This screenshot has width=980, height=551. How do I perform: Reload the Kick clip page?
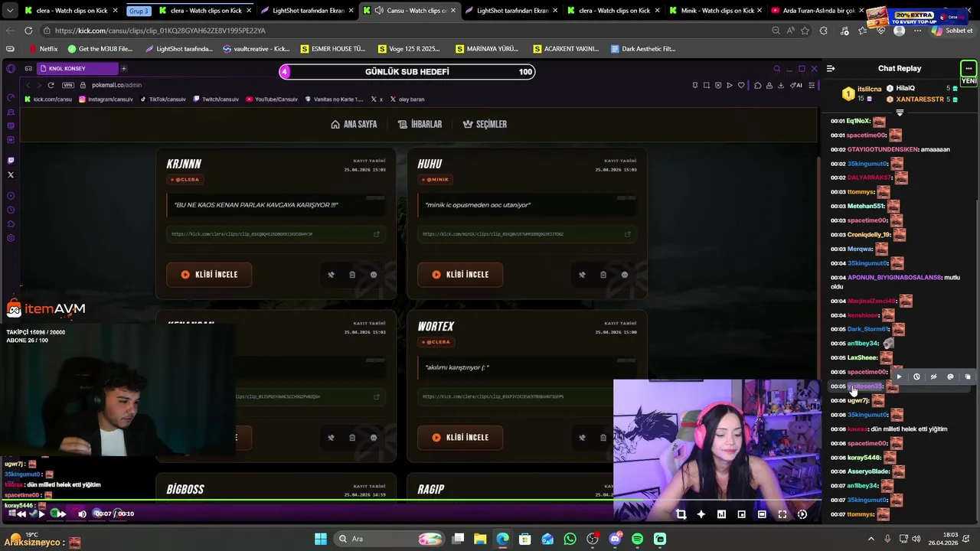28,31
